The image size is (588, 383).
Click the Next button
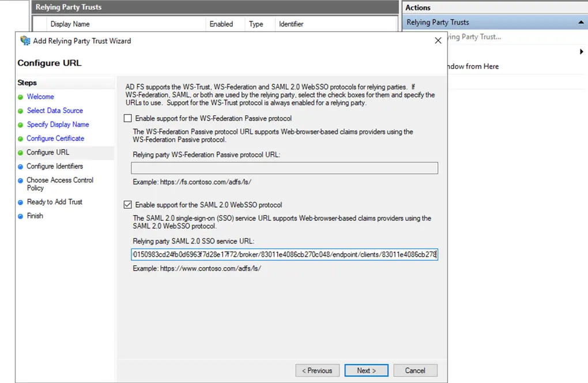coord(366,370)
